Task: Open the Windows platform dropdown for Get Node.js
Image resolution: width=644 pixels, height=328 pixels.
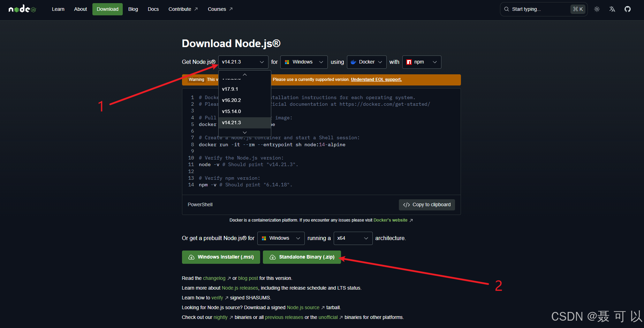Action: [x=304, y=62]
